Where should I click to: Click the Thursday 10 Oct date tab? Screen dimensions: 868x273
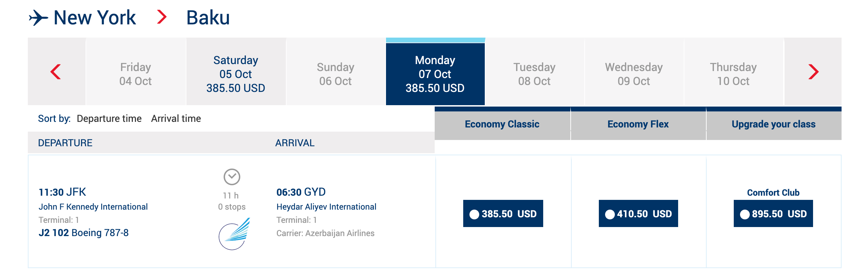pos(733,74)
